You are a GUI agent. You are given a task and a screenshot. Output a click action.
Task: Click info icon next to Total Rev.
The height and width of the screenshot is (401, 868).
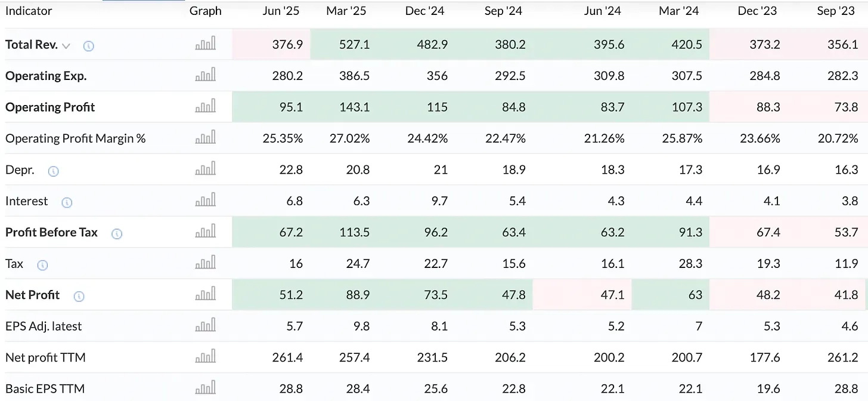point(88,45)
